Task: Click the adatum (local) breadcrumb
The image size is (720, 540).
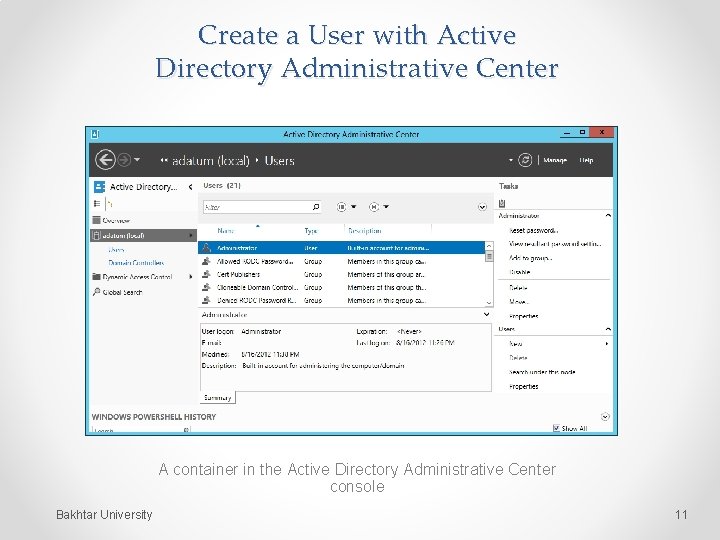Action: 210,161
